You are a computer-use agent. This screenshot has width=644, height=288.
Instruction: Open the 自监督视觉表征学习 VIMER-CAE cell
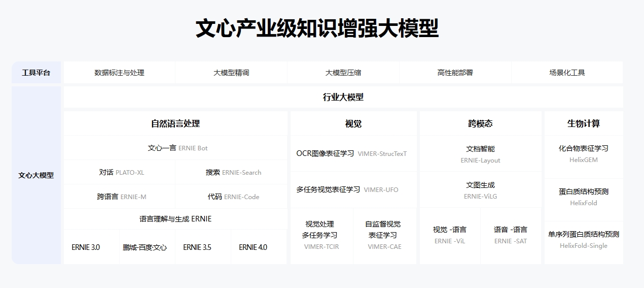tap(385, 236)
